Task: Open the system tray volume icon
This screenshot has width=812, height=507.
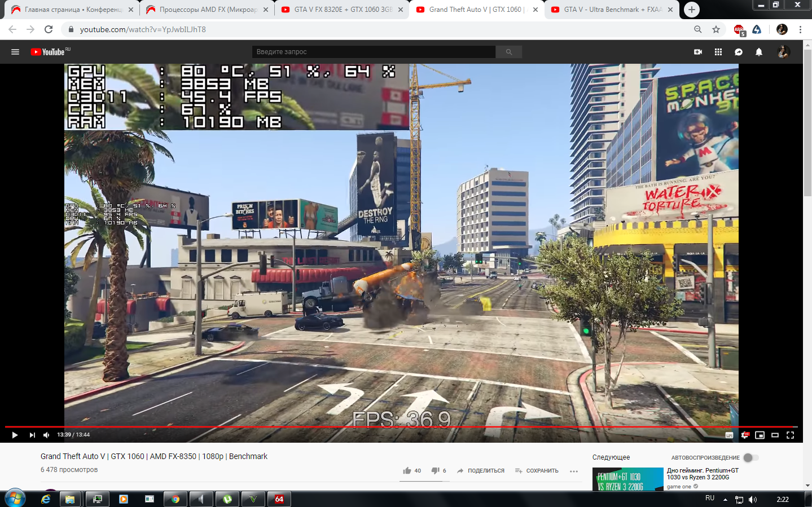Action: tap(753, 500)
